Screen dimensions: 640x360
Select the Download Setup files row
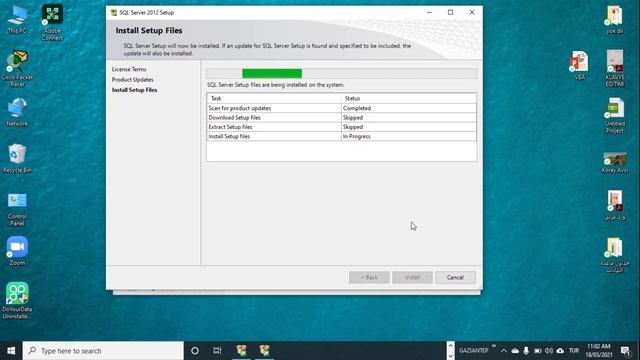point(342,118)
